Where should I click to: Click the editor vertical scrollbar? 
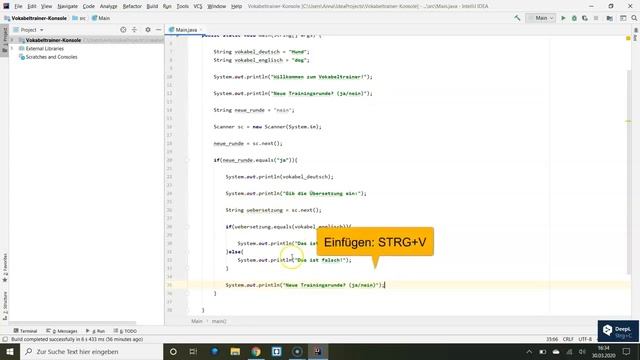click(x=629, y=171)
